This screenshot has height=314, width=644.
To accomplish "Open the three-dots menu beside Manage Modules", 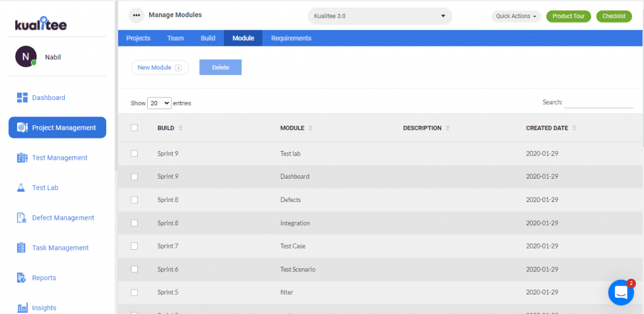I will (136, 15).
